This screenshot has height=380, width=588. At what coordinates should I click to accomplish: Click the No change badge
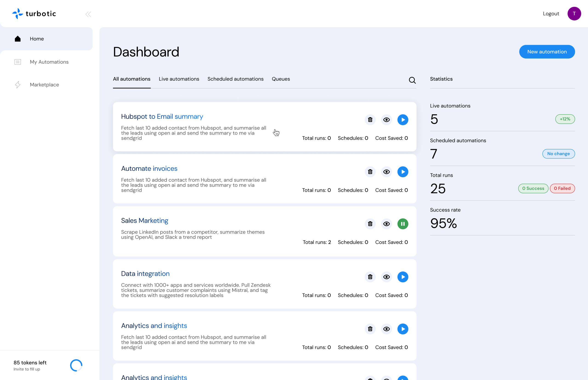(558, 154)
